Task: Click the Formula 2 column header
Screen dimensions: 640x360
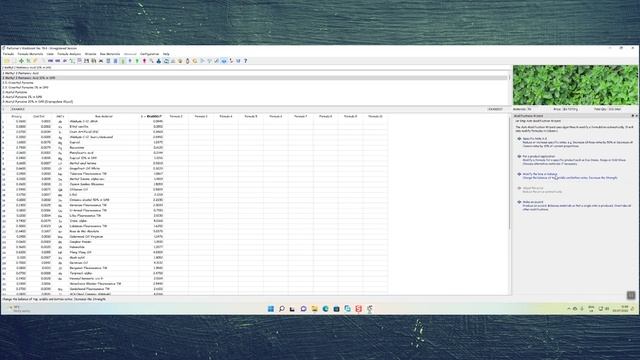Action: pyautogui.click(x=176, y=116)
